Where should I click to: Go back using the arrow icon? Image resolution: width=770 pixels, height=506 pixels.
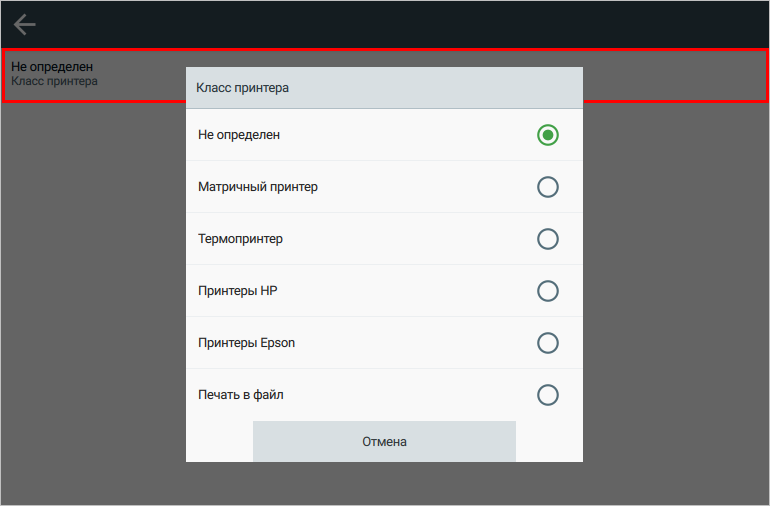[x=25, y=25]
